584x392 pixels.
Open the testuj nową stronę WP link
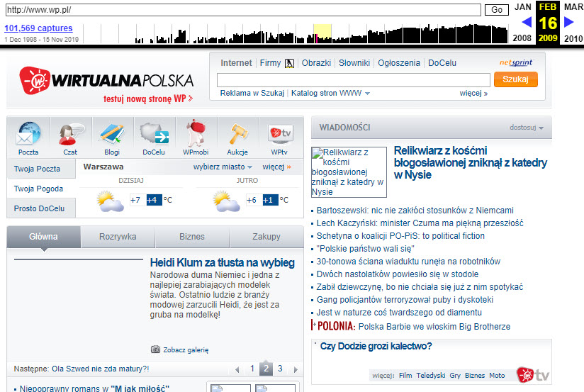click(x=148, y=99)
